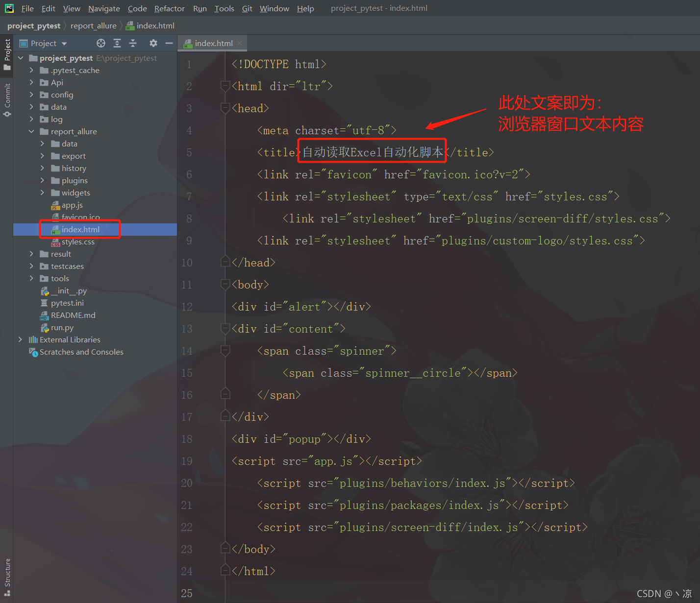This screenshot has height=603, width=700.
Task: Open the Refactor menu
Action: pyautogui.click(x=170, y=8)
